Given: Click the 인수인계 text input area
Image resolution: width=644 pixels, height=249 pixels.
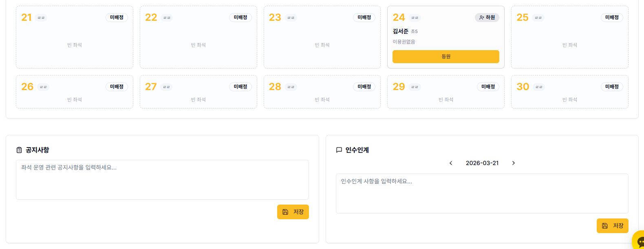Looking at the screenshot, I should pyautogui.click(x=482, y=193).
